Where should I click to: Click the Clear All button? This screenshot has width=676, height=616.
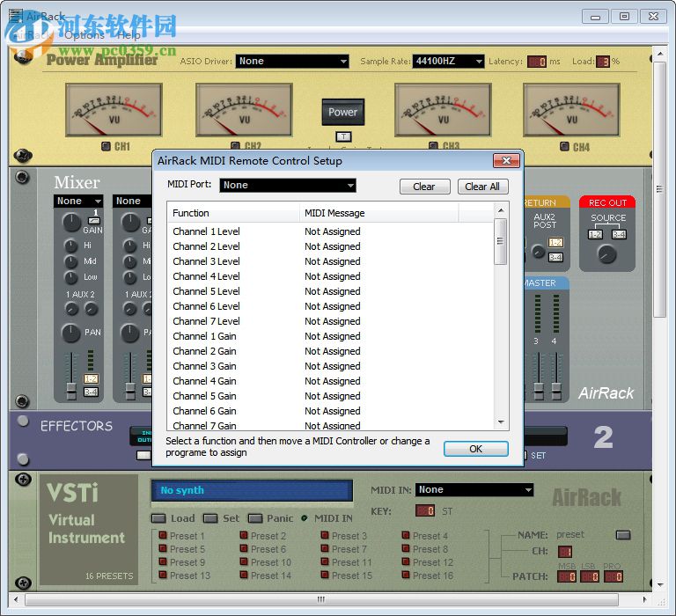[x=482, y=187]
